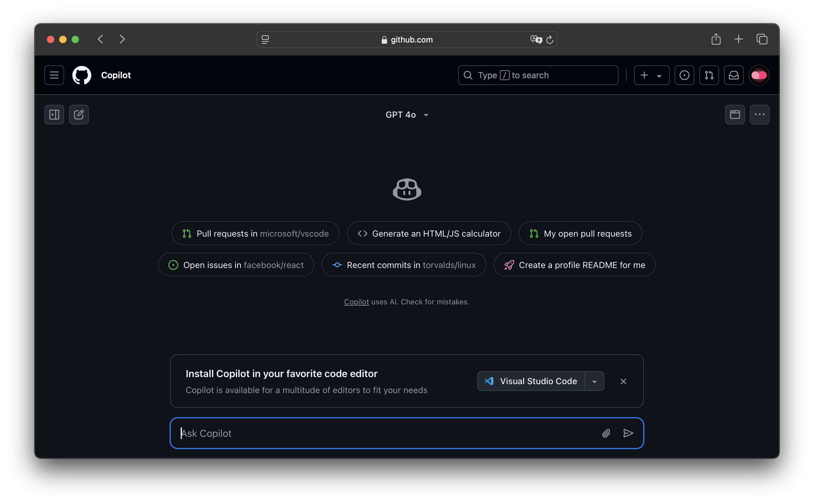814x504 pixels.
Task: Reload the github.com page
Action: pyautogui.click(x=550, y=40)
